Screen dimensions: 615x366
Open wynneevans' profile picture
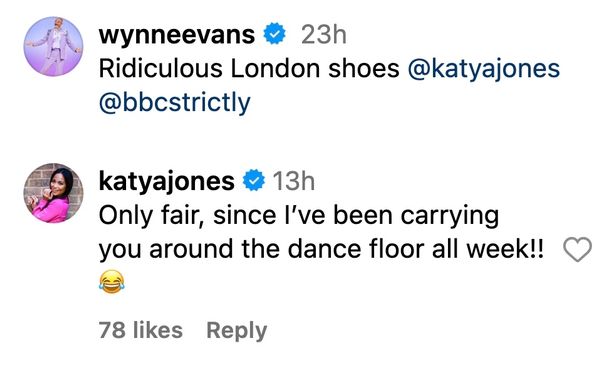tap(53, 46)
